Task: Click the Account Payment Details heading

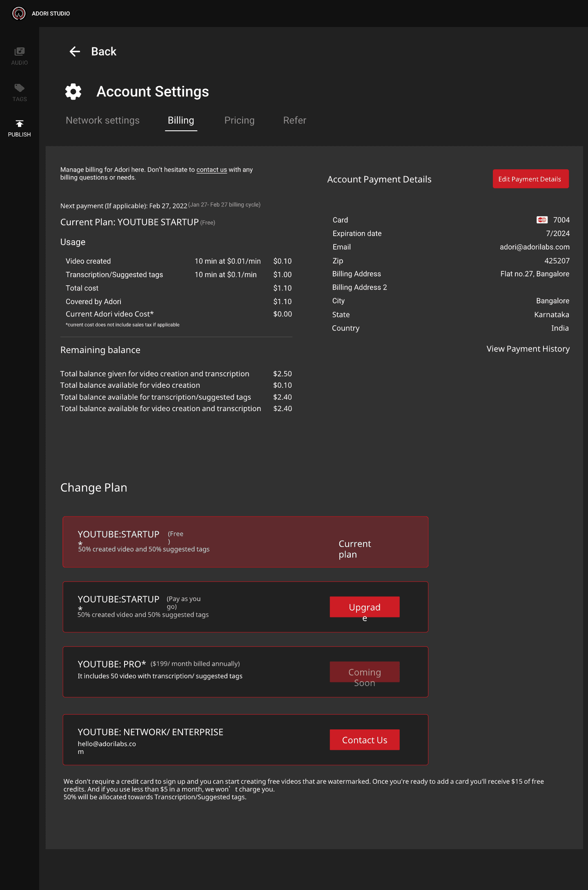Action: tap(379, 179)
